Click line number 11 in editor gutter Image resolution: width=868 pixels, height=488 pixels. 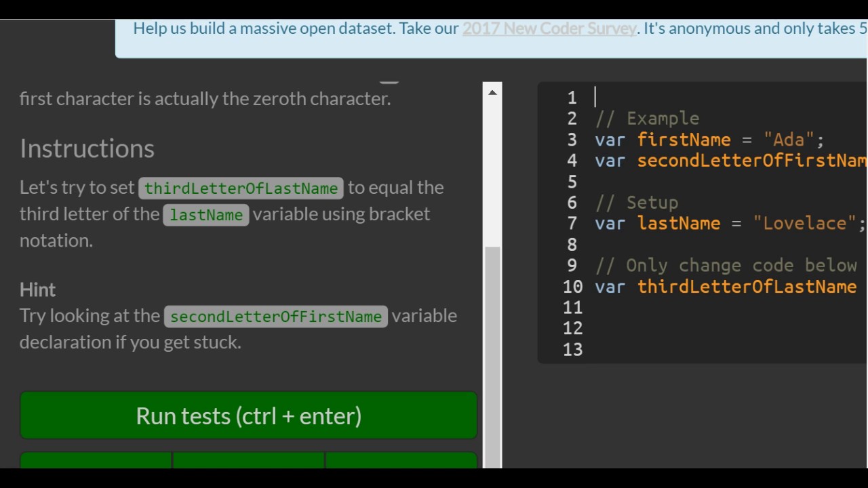pos(573,308)
